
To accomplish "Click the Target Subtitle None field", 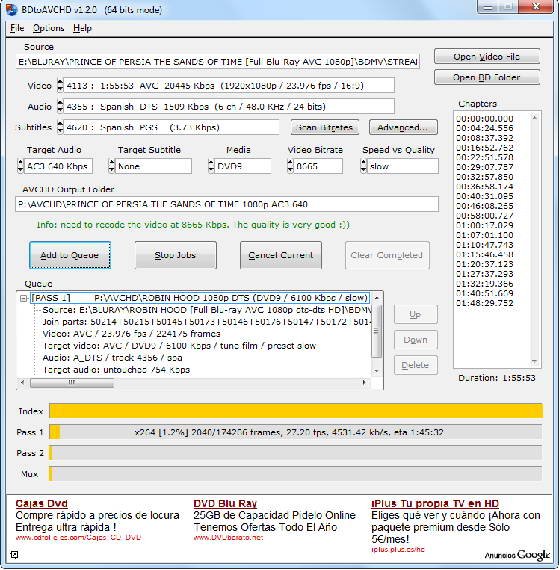I will click(153, 166).
